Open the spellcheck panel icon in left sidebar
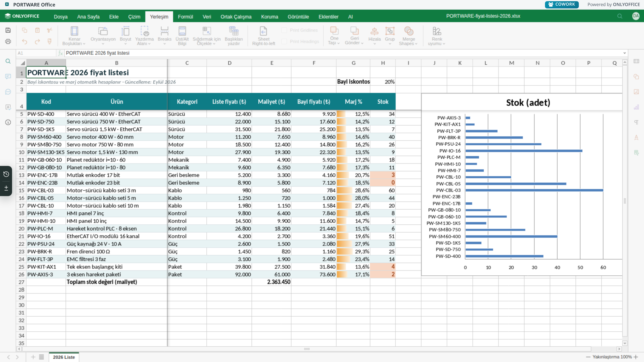The width and height of the screenshot is (644, 362). [8, 107]
